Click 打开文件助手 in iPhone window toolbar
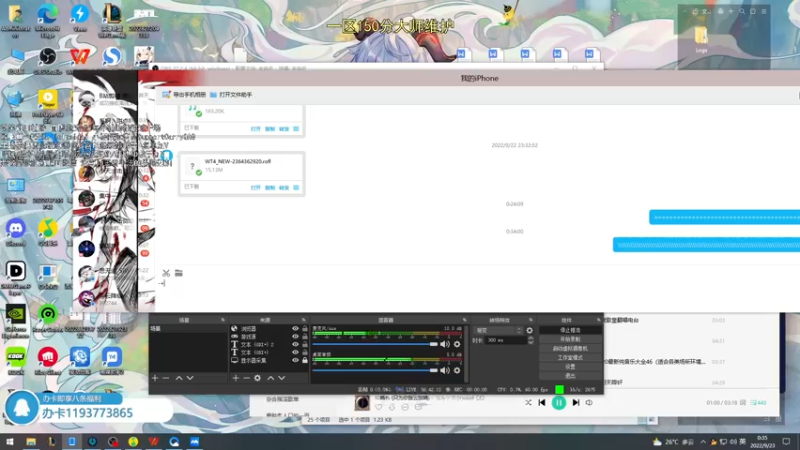The image size is (800, 450). [x=231, y=95]
